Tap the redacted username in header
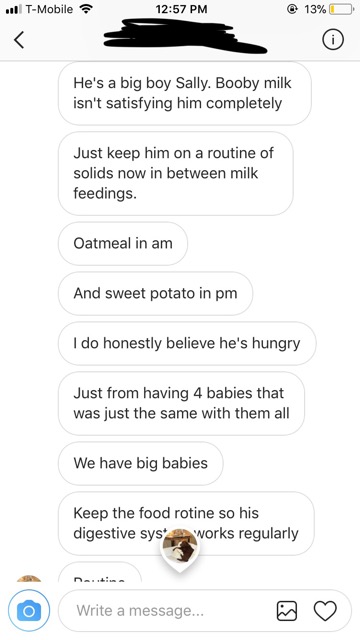 (x=184, y=36)
